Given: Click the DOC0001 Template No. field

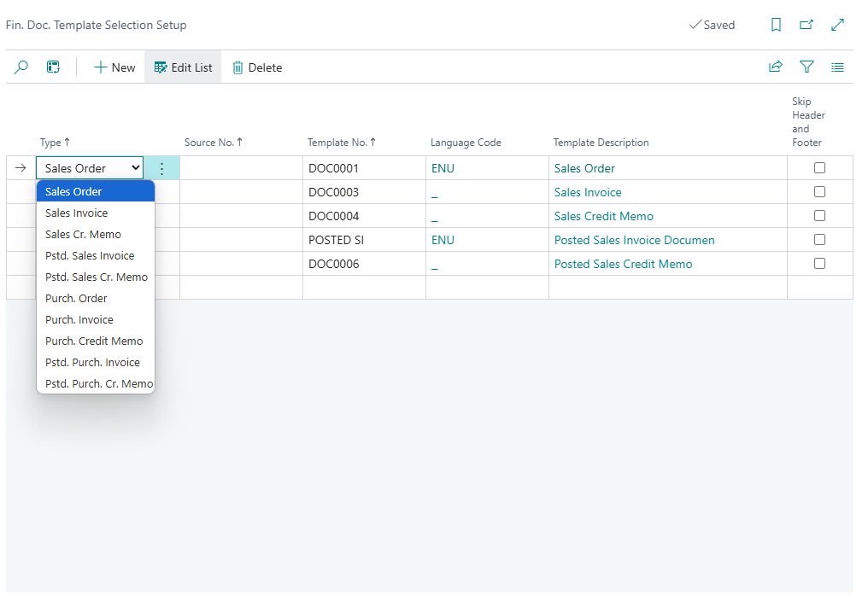Looking at the screenshot, I should tap(363, 168).
